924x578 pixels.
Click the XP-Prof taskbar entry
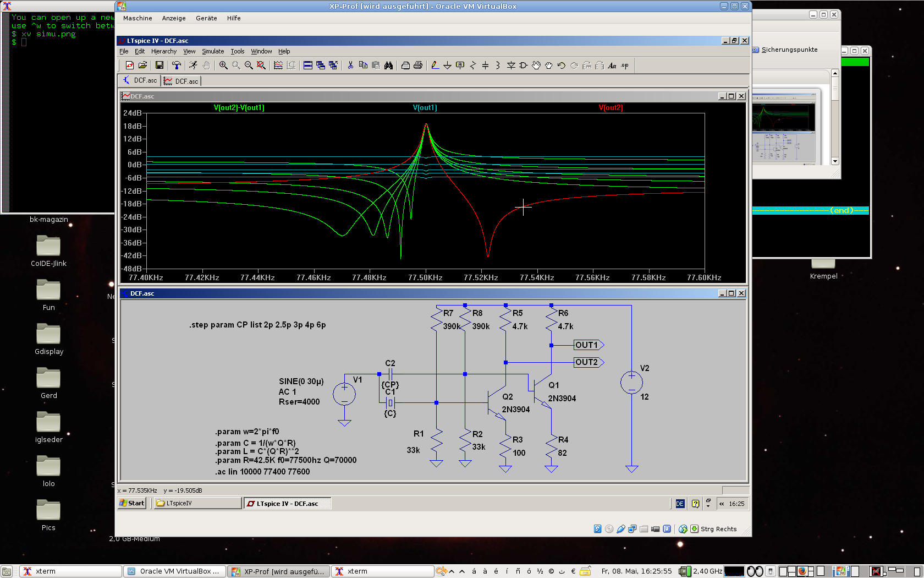tap(279, 571)
